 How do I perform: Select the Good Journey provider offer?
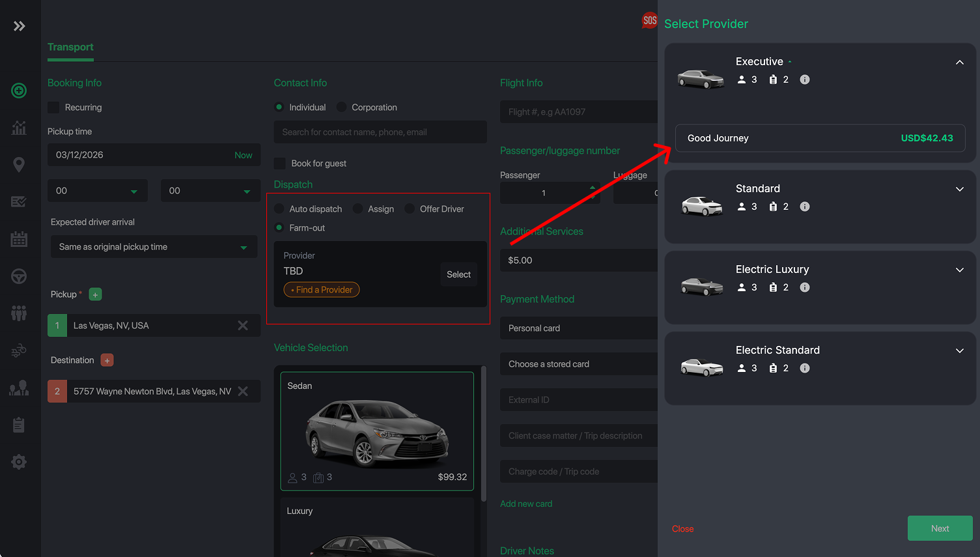pyautogui.click(x=820, y=138)
